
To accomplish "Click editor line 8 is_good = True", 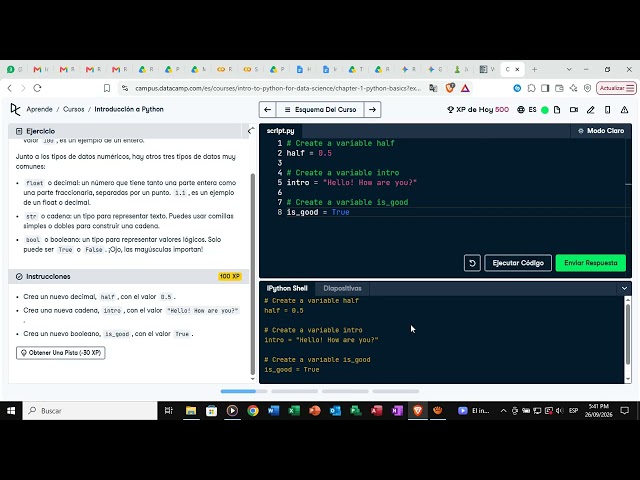I will click(318, 212).
